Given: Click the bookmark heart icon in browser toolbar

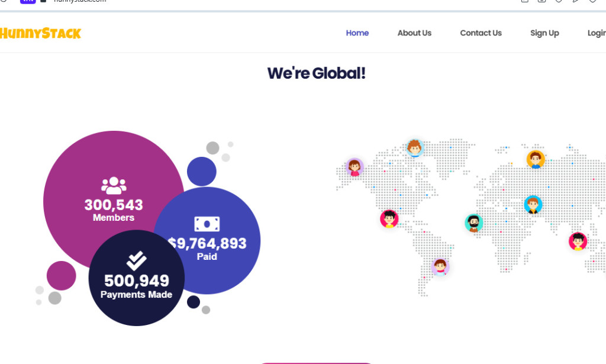Looking at the screenshot, I should point(592,2).
